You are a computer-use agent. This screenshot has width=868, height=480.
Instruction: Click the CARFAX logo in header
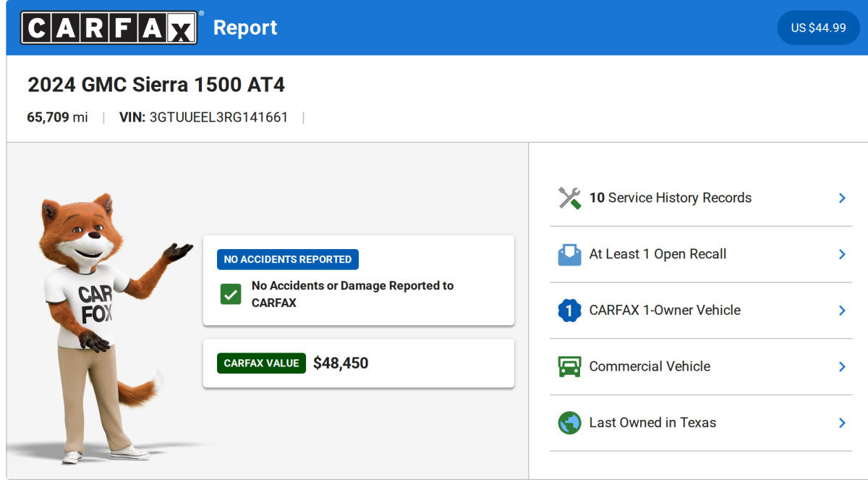[109, 28]
